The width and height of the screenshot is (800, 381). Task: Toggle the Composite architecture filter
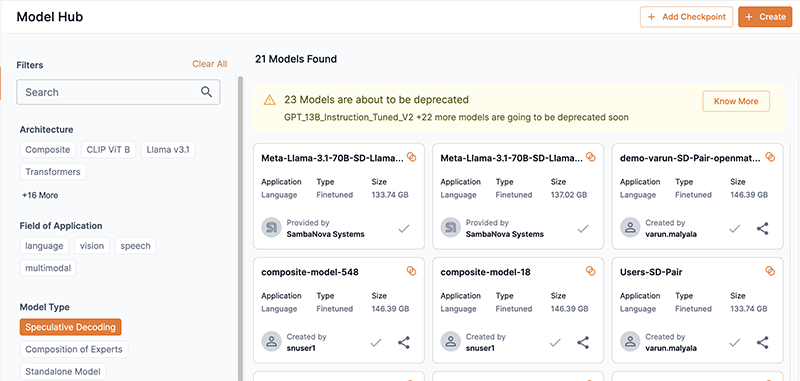tap(48, 149)
